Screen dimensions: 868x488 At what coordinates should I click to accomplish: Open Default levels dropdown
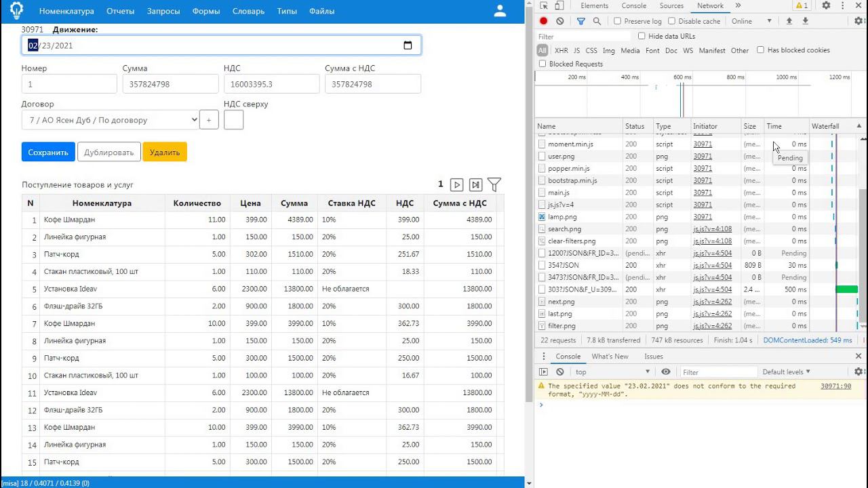[786, 372]
